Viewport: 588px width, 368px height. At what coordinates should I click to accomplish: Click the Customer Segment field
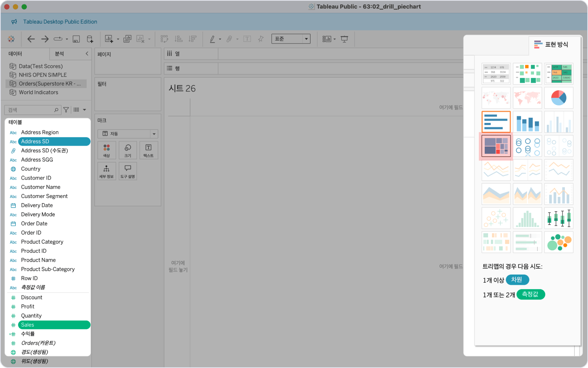click(x=44, y=196)
